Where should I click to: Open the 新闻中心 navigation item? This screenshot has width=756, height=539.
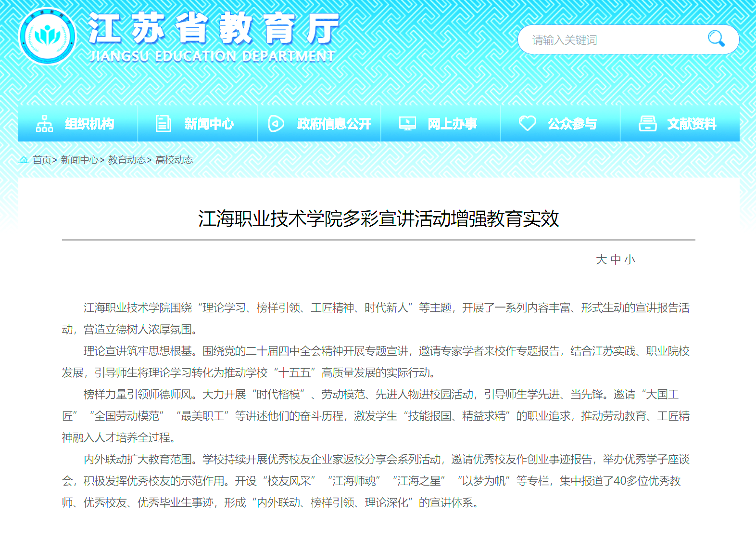pos(209,124)
